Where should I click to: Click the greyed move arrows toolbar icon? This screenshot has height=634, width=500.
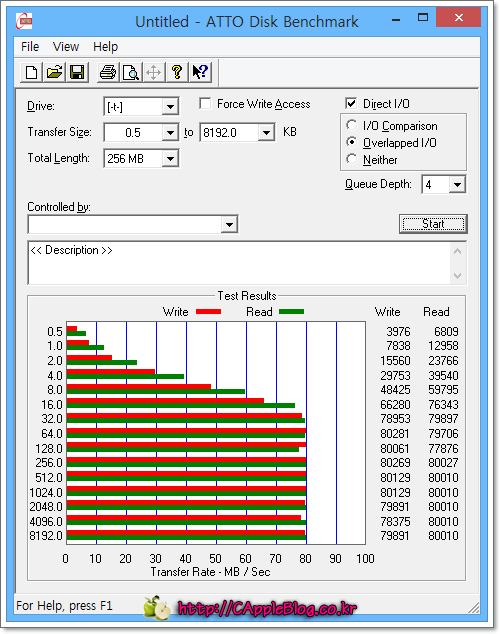pyautogui.click(x=154, y=73)
